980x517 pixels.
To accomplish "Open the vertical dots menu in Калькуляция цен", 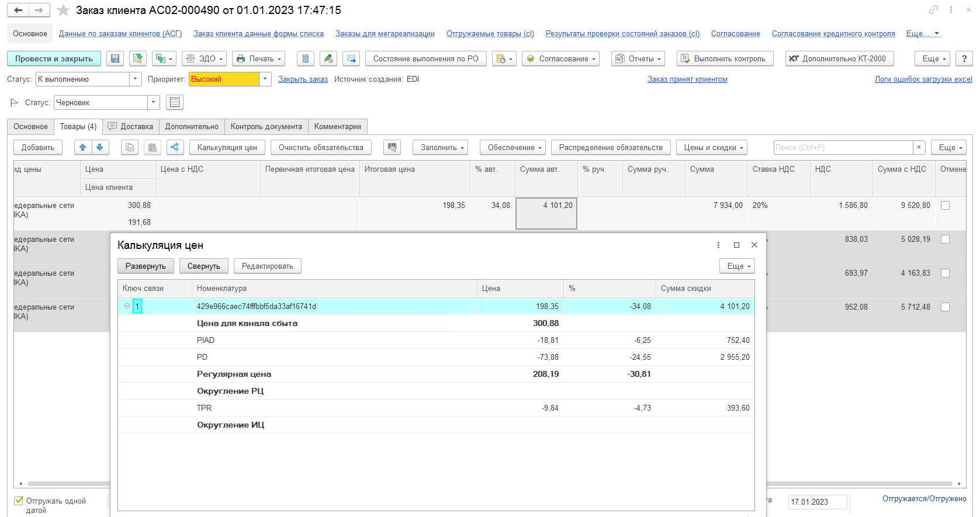I will click(x=718, y=245).
